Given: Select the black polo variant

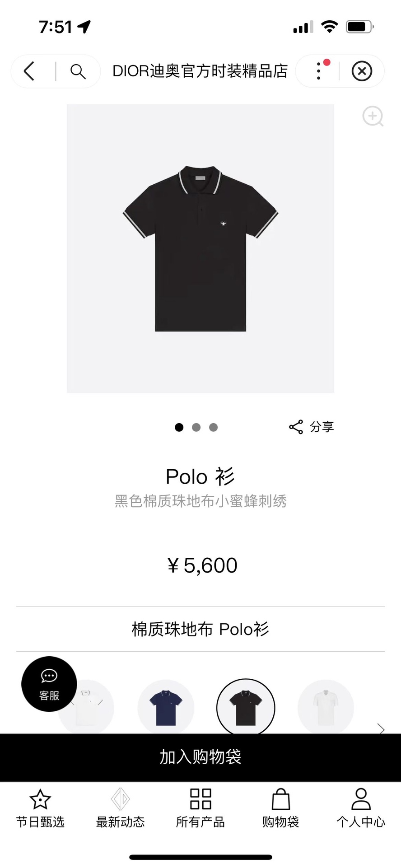Looking at the screenshot, I should coord(246,707).
